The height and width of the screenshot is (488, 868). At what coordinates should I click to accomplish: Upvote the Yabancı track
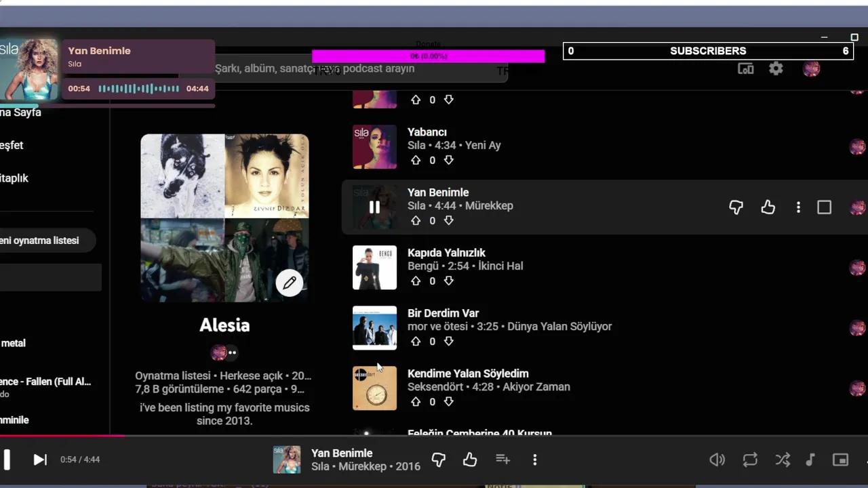pyautogui.click(x=416, y=161)
